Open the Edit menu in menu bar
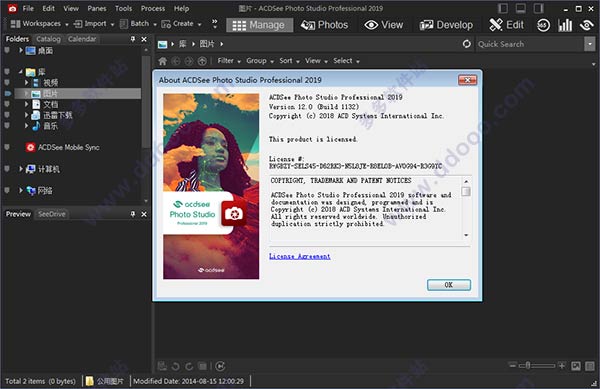This screenshot has width=600, height=389. click(x=49, y=8)
